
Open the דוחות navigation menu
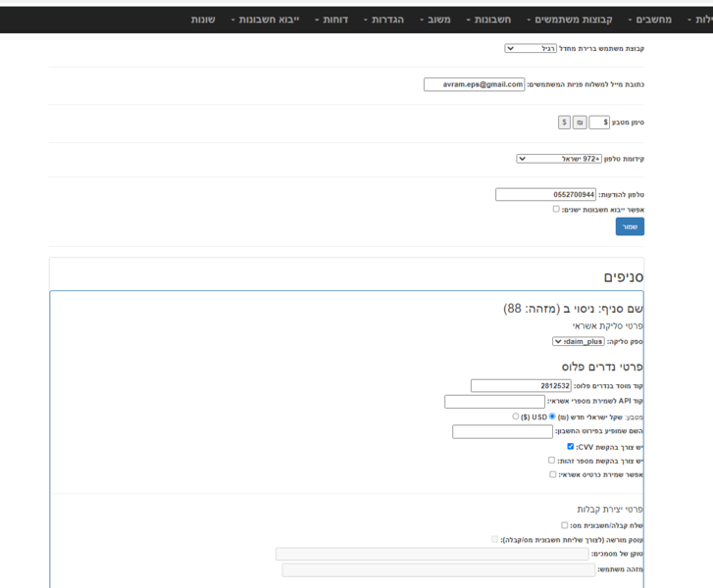[x=331, y=20]
